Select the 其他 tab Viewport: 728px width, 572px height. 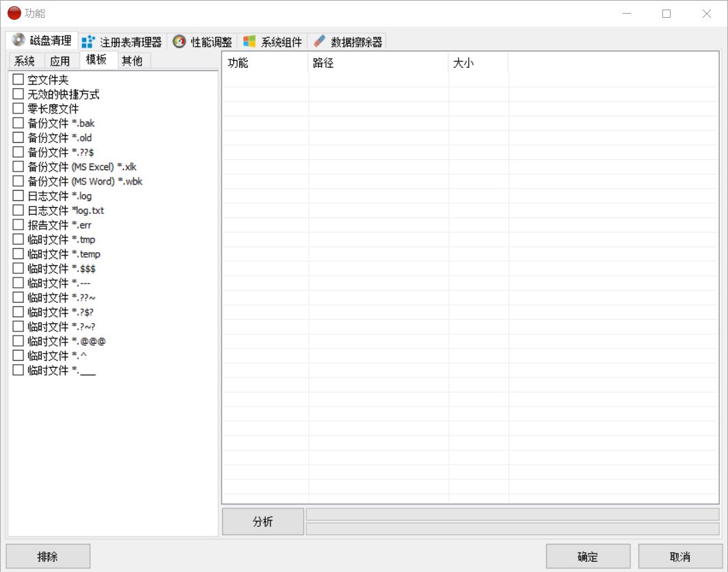tap(133, 60)
